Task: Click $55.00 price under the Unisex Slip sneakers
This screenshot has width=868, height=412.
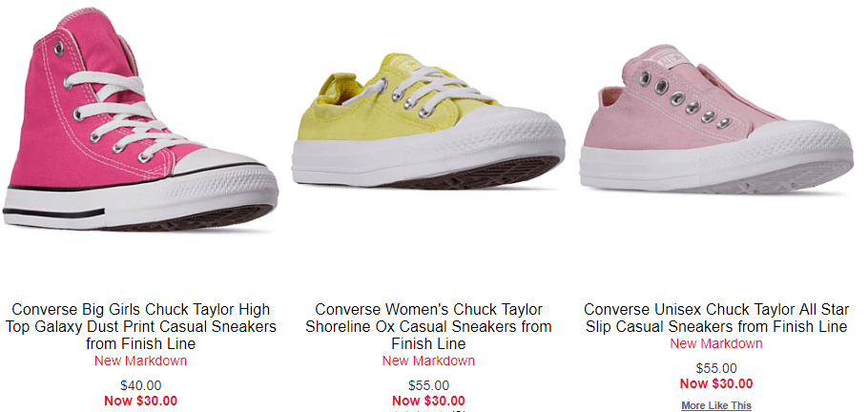Action: [x=716, y=368]
